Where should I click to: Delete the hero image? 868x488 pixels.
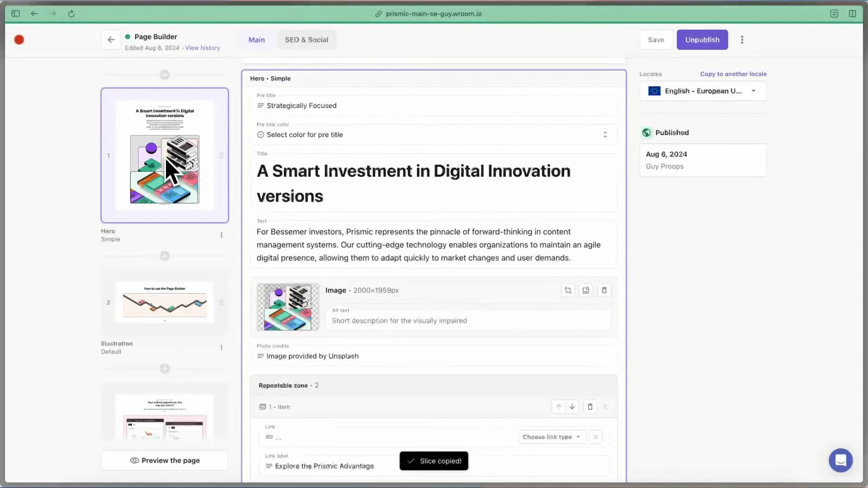604,290
